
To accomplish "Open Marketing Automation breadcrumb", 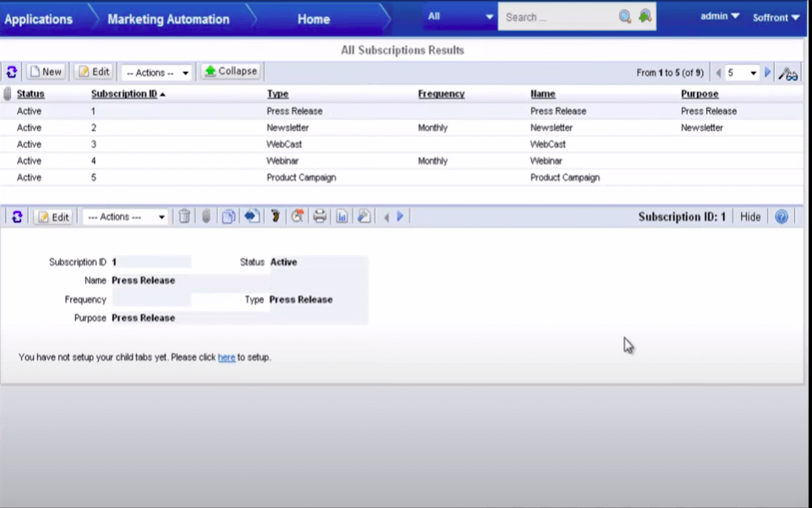I will coord(168,19).
